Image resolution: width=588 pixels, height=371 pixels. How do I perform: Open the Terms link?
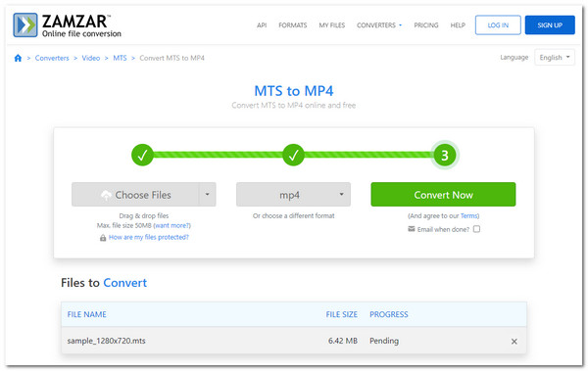click(468, 216)
